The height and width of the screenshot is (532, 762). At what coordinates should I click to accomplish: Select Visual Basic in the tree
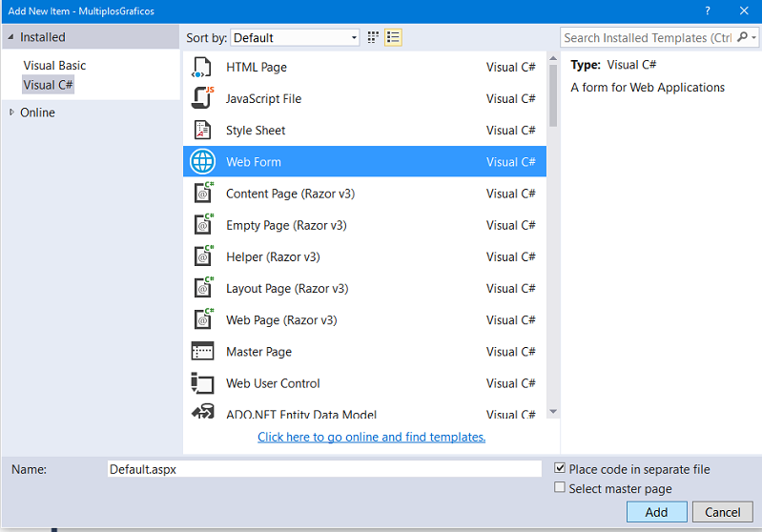(x=54, y=66)
